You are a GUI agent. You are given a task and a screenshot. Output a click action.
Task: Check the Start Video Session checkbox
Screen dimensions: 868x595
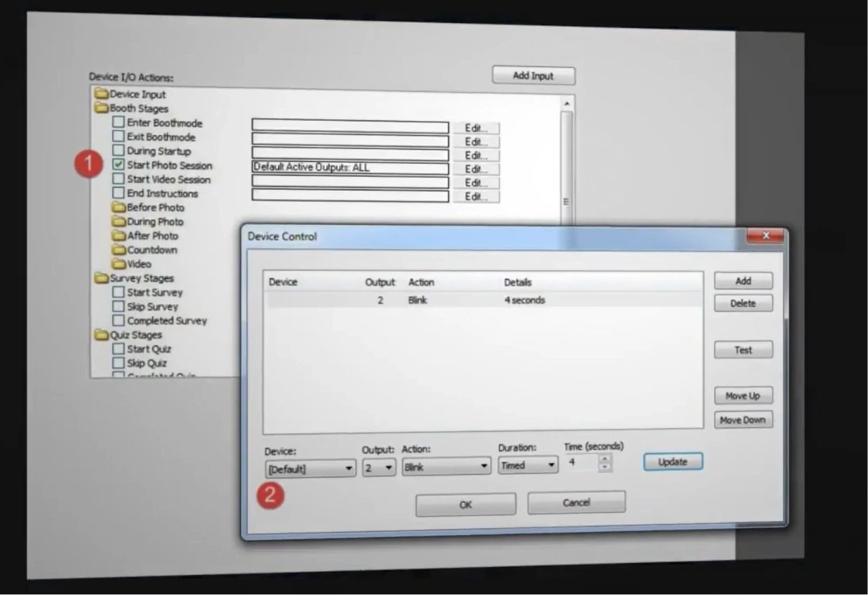(x=119, y=179)
